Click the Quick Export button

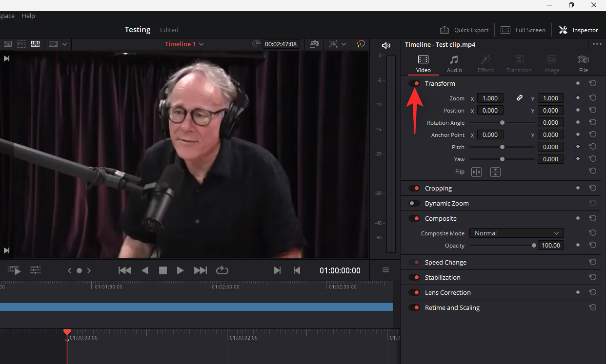click(x=464, y=30)
